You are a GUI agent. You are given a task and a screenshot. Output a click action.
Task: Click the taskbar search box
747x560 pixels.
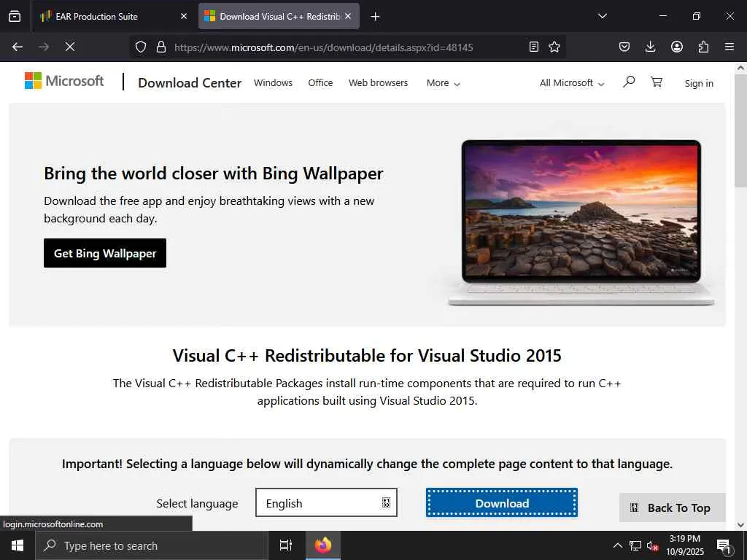[152, 545]
